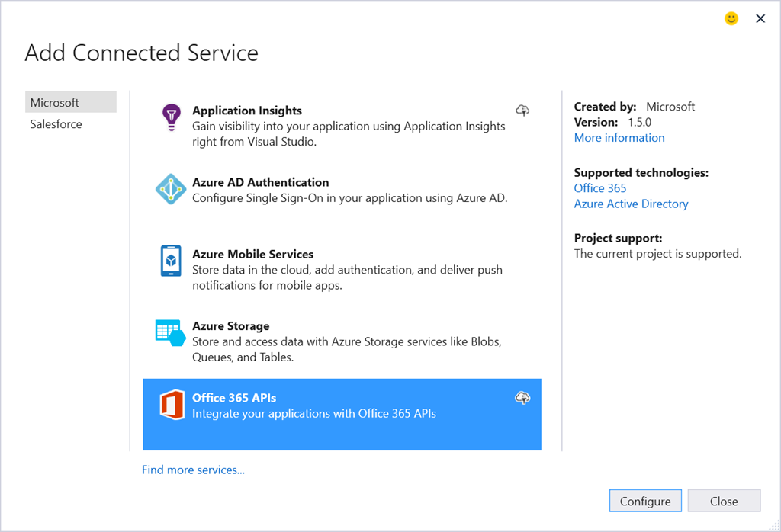Open the Office 365 supported technology link
Screen dimensions: 781x532
click(600, 188)
